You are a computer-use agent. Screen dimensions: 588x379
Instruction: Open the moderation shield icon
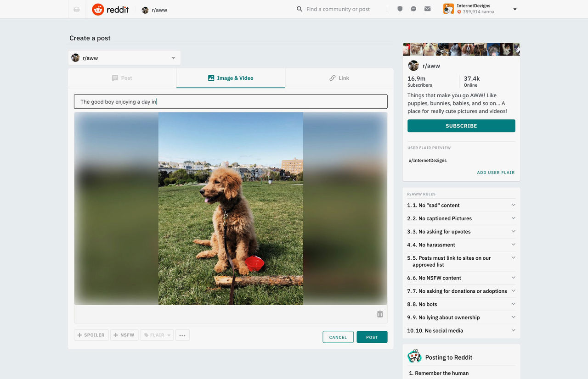point(400,9)
